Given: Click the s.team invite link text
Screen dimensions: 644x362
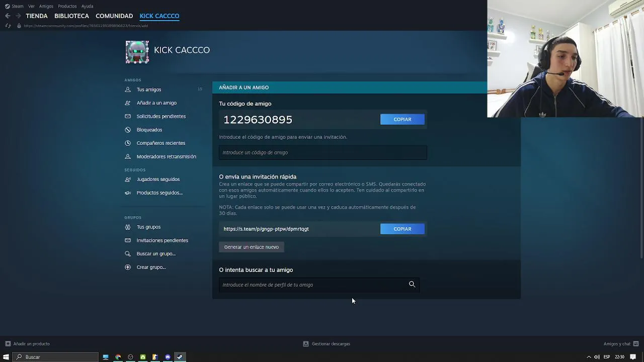Looking at the screenshot, I should 266,229.
